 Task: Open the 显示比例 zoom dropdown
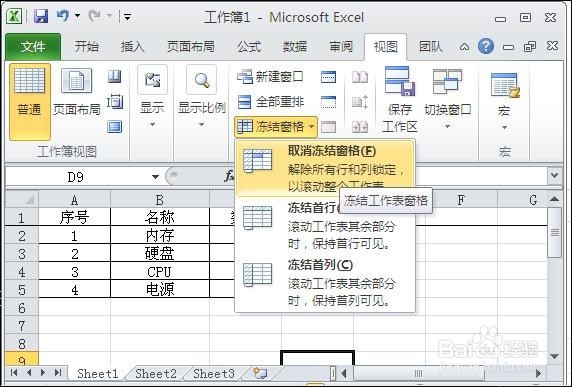tap(201, 96)
